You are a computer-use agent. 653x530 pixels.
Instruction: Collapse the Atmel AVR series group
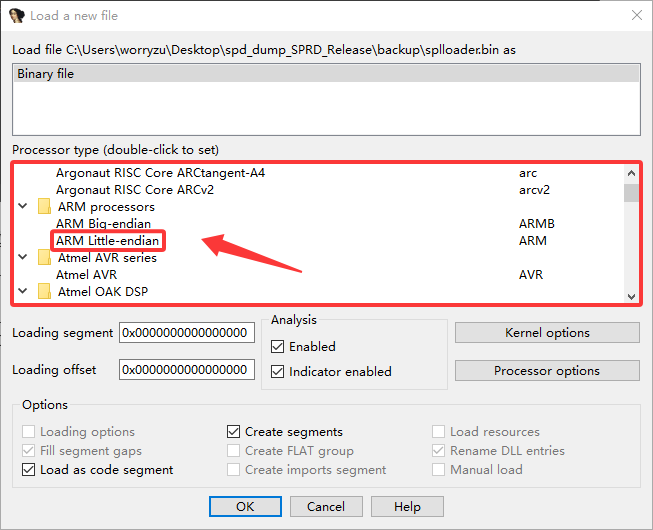coord(23,257)
